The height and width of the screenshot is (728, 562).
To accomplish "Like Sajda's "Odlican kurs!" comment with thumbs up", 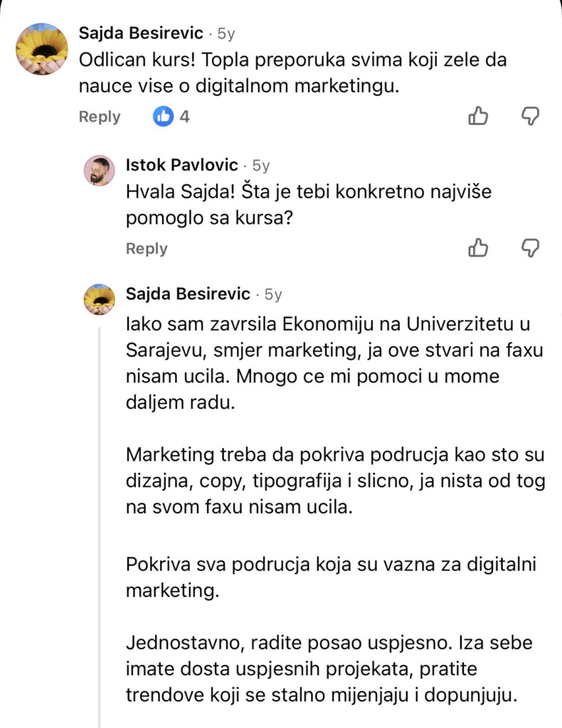I will tap(478, 116).
